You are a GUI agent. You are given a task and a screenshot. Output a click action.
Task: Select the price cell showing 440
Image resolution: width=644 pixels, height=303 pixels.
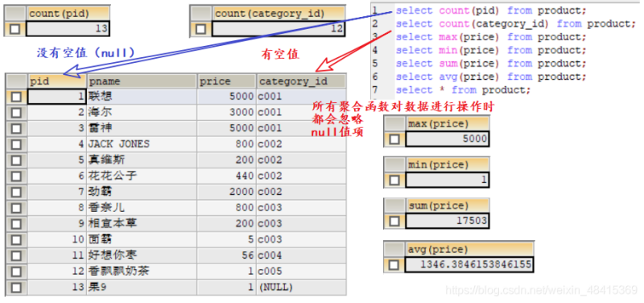coord(227,176)
